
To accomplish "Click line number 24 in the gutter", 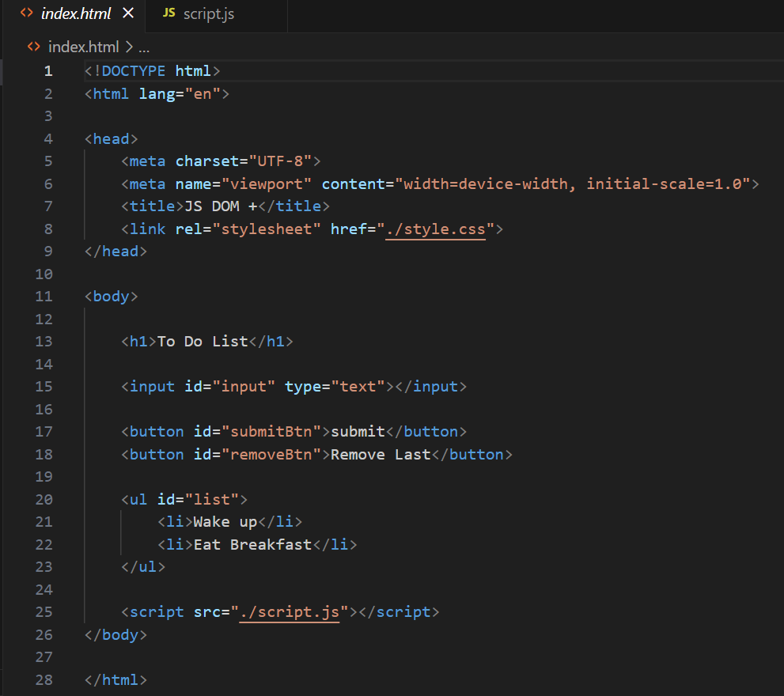I will point(44,590).
